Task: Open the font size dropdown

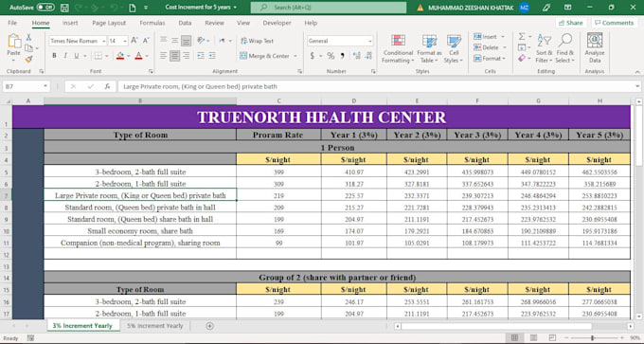Action: coord(125,41)
